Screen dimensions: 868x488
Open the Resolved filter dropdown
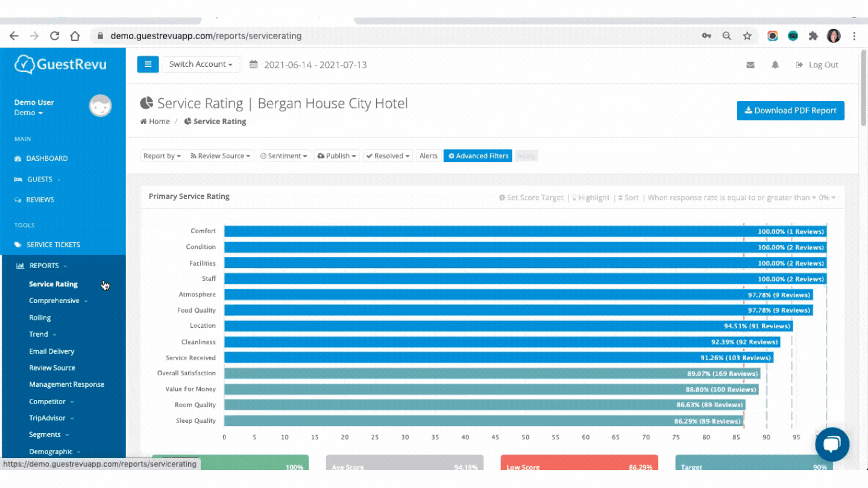coord(388,156)
